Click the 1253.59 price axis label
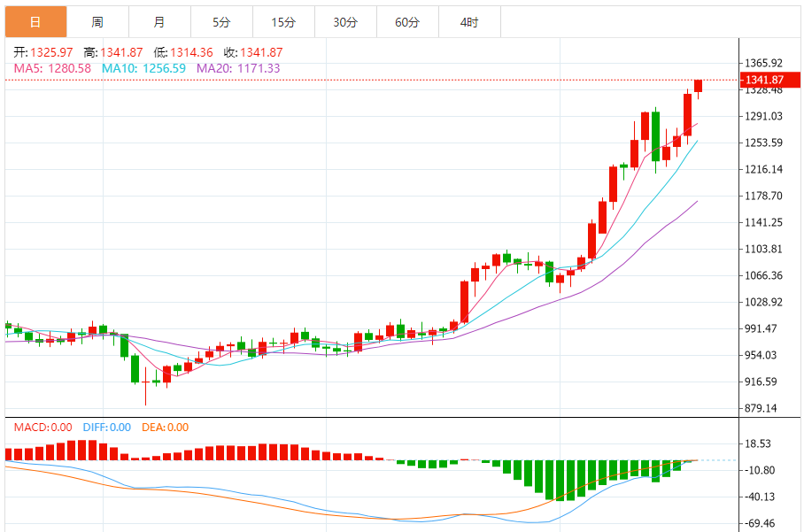 coord(763,143)
